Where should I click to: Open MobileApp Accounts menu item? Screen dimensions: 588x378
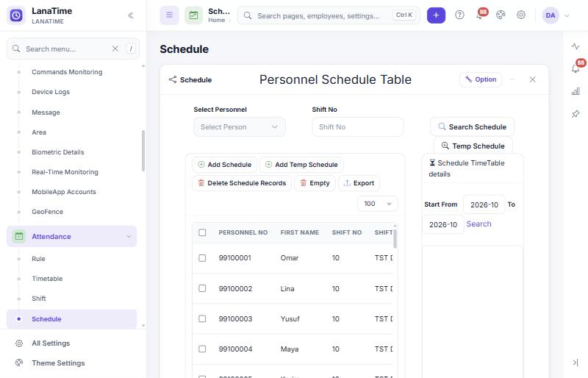[64, 192]
